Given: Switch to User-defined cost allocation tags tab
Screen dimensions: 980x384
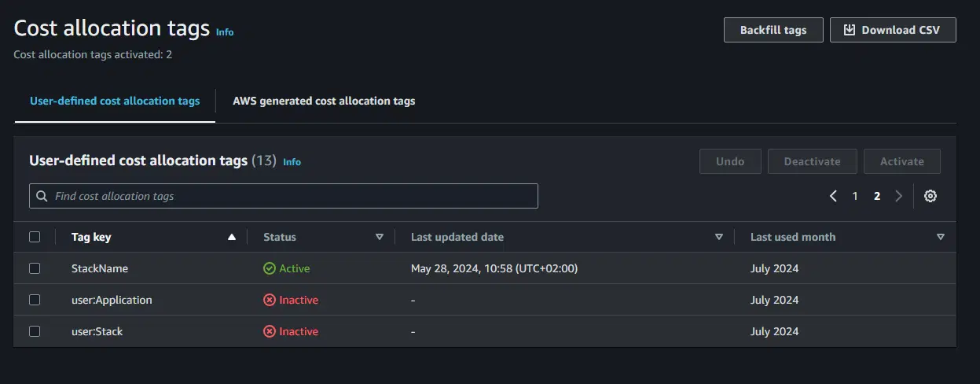Looking at the screenshot, I should pos(115,101).
